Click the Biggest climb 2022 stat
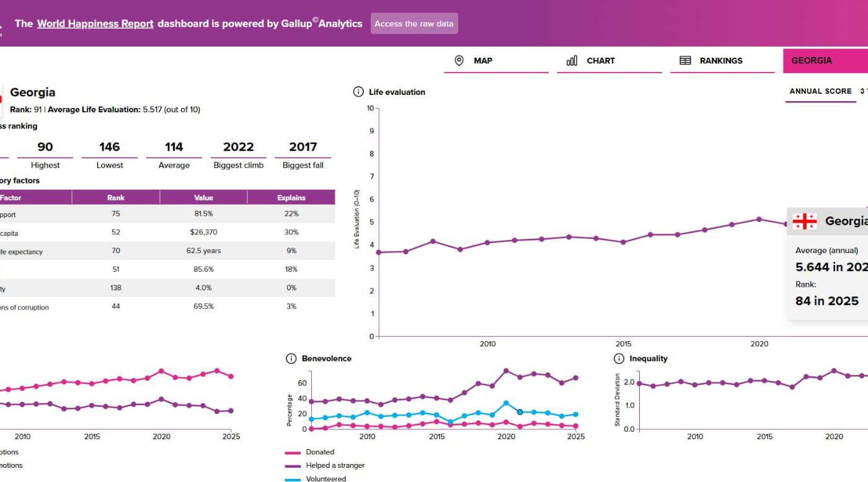The width and height of the screenshot is (868, 482). tap(239, 154)
